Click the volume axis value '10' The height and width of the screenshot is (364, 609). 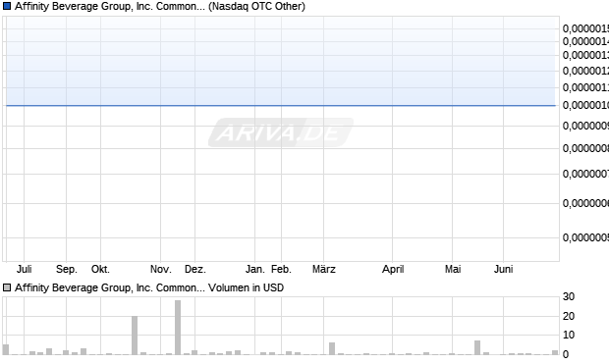[x=568, y=335]
